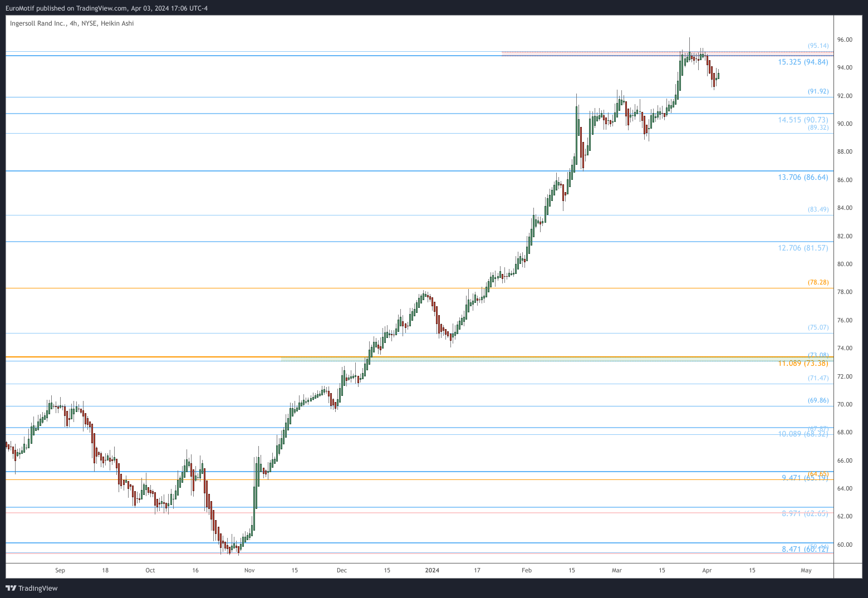Click the EuroMotif published on TradingView.com header
The width and height of the screenshot is (868, 598).
point(106,8)
